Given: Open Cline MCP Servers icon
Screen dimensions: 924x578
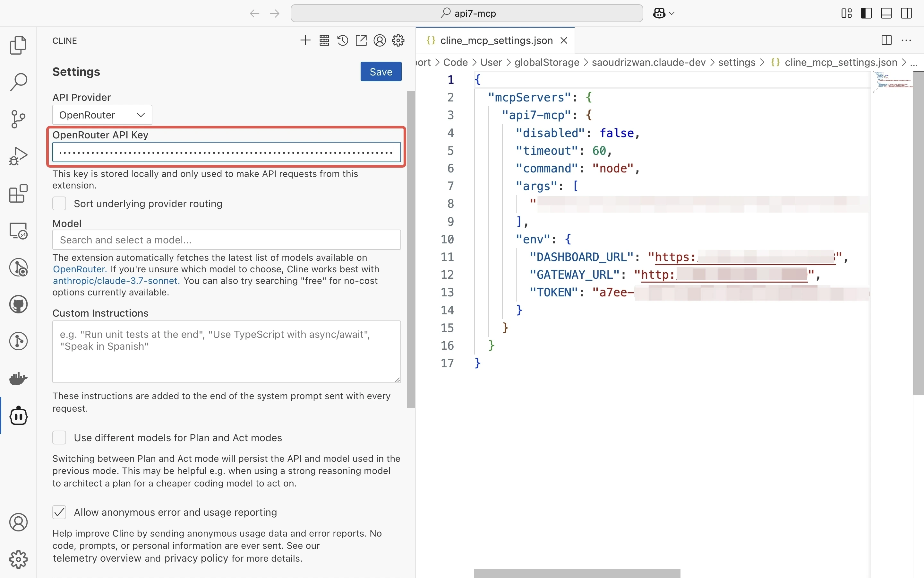Looking at the screenshot, I should [324, 40].
